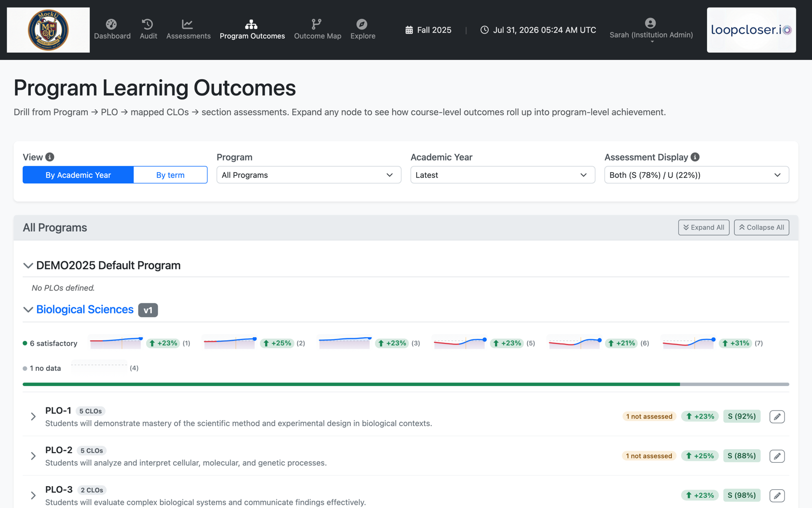
Task: Click the sparkline chart labeled (5)
Action: (460, 343)
